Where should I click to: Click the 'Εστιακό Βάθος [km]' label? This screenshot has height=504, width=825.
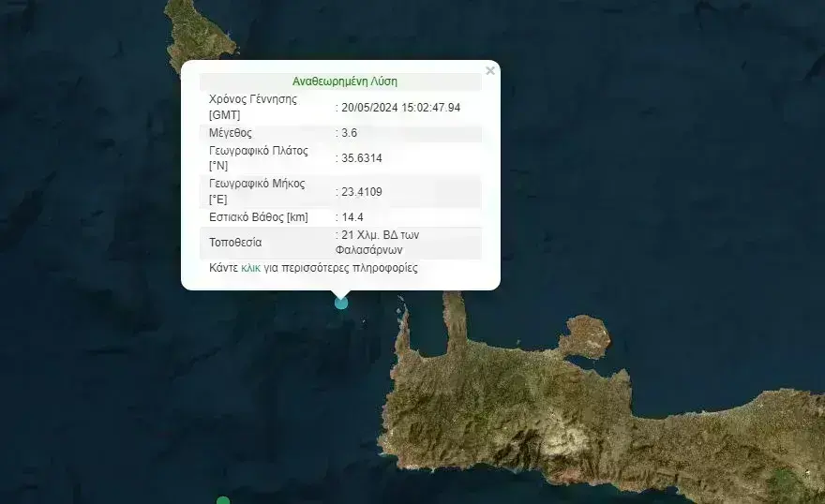(258, 217)
